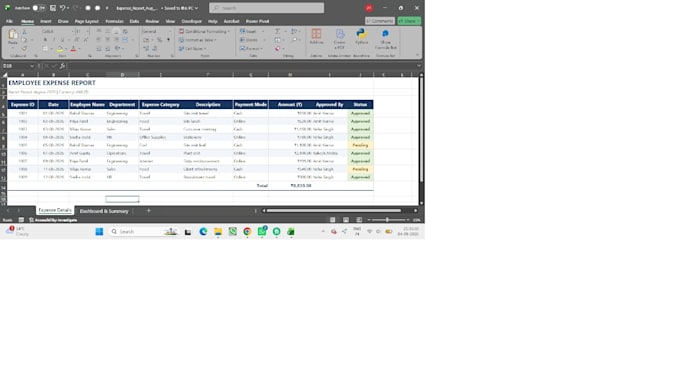
Task: Open the Paste clipboard icon
Action: [x=13, y=34]
